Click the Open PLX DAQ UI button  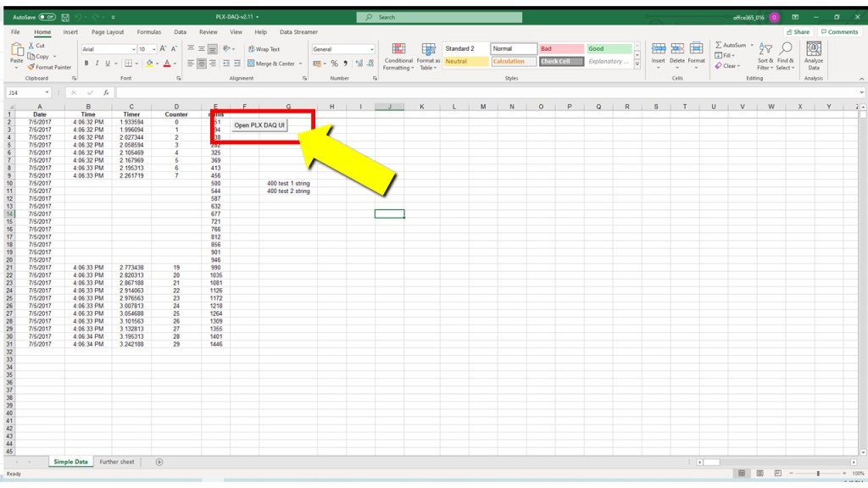pyautogui.click(x=260, y=125)
